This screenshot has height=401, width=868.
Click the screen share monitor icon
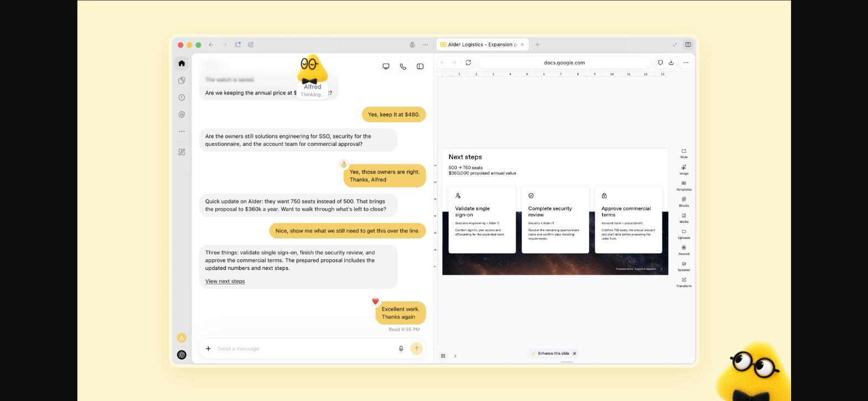(386, 66)
